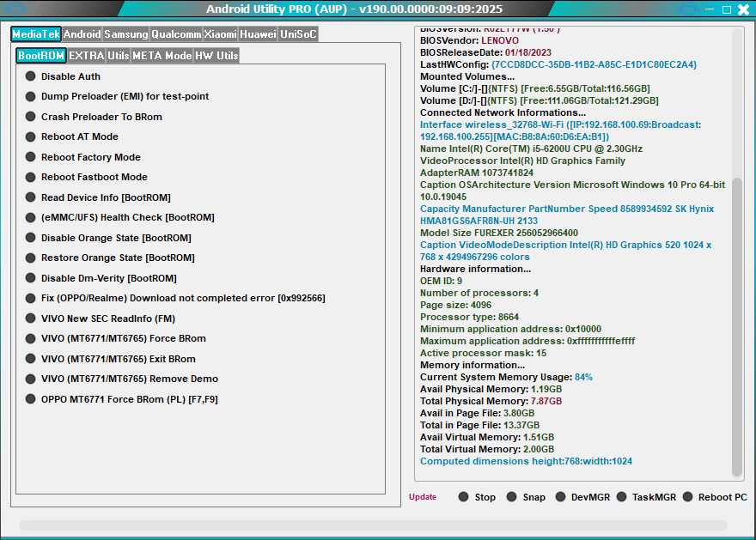Switch to the Xiaomi tab
The width and height of the screenshot is (756, 540).
(x=220, y=34)
